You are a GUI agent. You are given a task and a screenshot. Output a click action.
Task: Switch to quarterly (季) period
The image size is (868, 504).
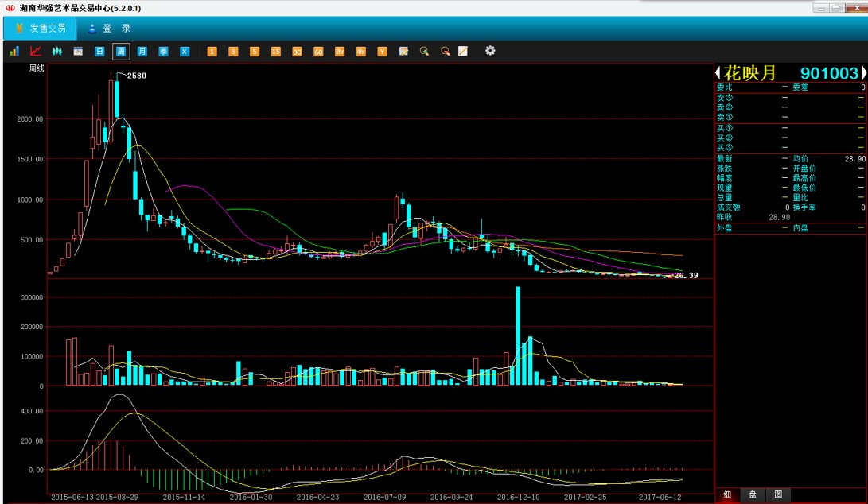(x=163, y=52)
